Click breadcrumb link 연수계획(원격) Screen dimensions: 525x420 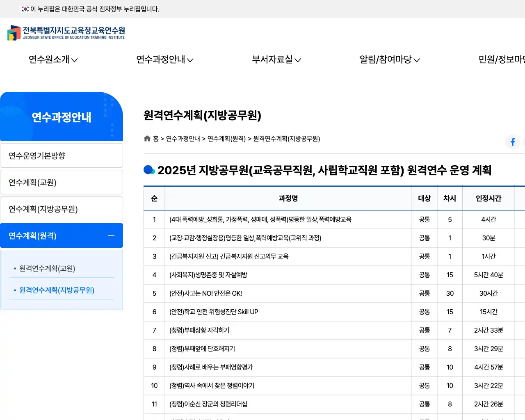click(226, 139)
